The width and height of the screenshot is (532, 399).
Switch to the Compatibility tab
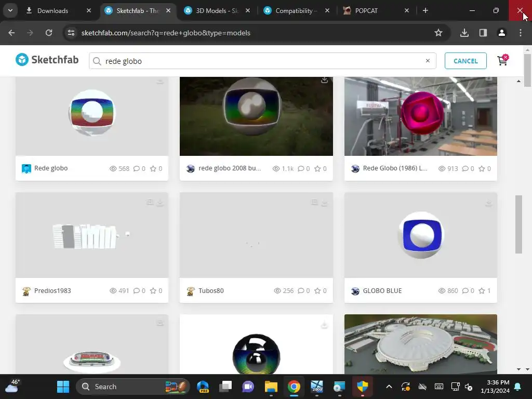[296, 11]
